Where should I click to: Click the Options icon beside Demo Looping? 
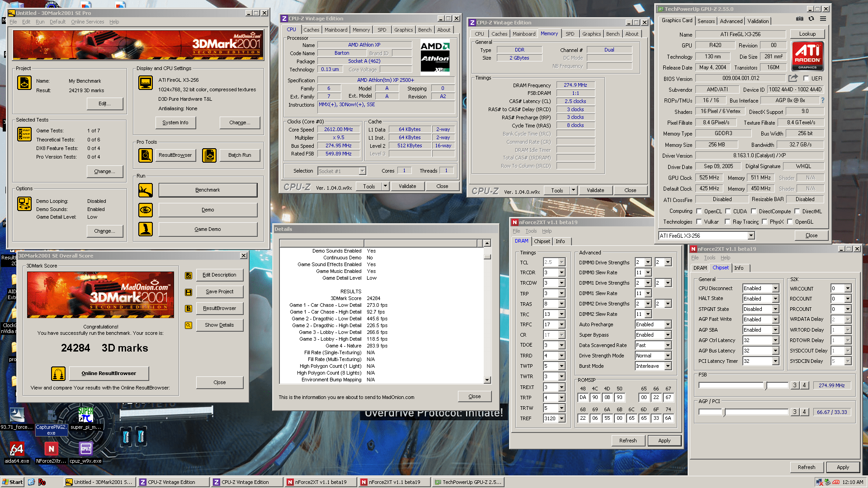click(24, 204)
